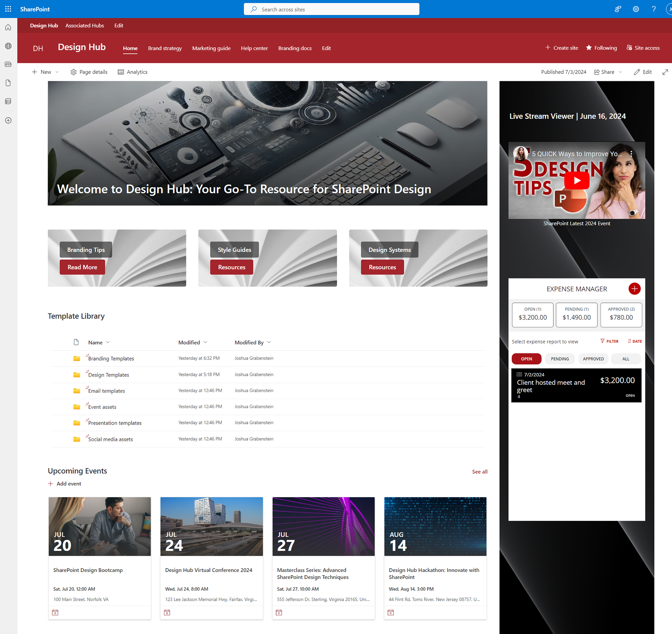Image resolution: width=672 pixels, height=634 pixels.
Task: Open the expense Filter option
Action: (x=609, y=341)
